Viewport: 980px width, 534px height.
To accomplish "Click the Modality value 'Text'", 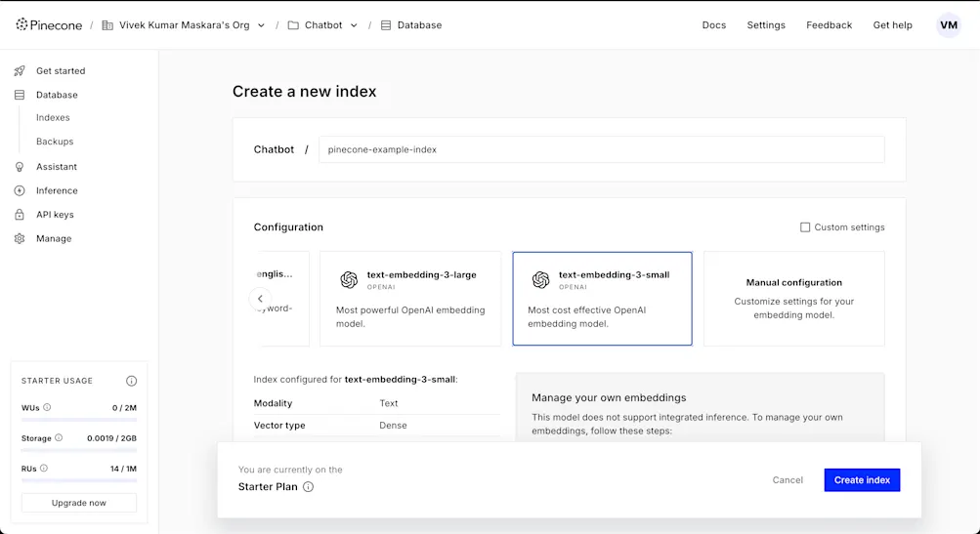I will (389, 403).
